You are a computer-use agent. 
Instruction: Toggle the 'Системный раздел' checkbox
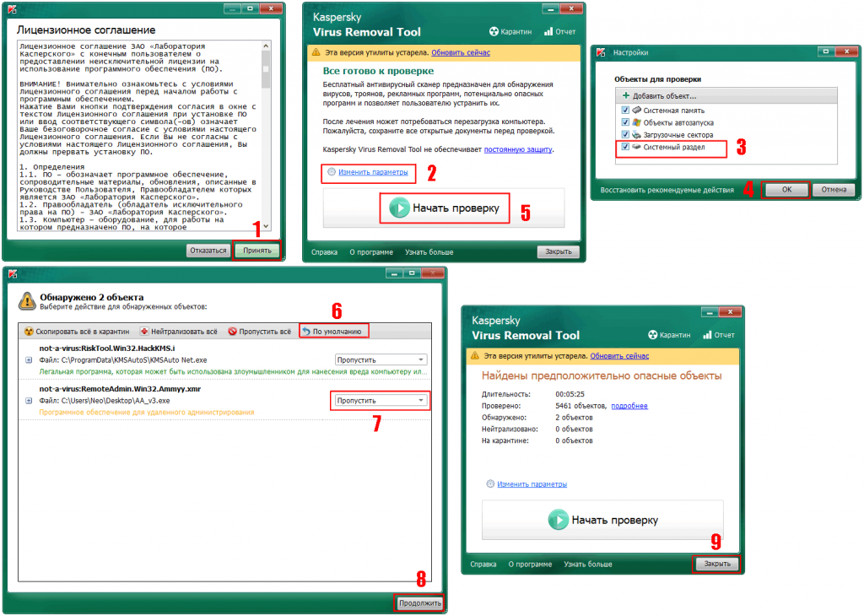click(x=625, y=147)
